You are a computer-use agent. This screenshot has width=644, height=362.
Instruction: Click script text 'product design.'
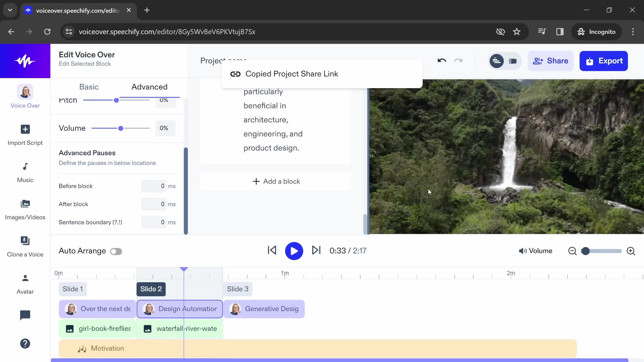pos(271,148)
